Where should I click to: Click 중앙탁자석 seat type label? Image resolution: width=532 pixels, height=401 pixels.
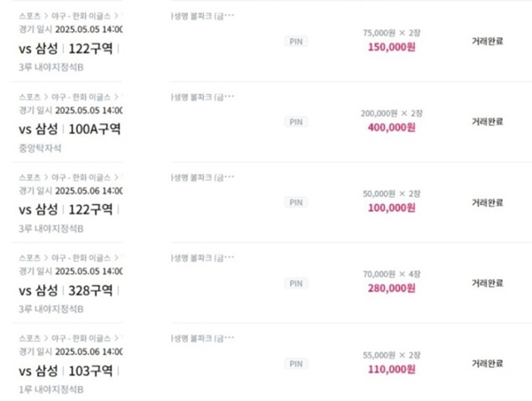(40, 148)
